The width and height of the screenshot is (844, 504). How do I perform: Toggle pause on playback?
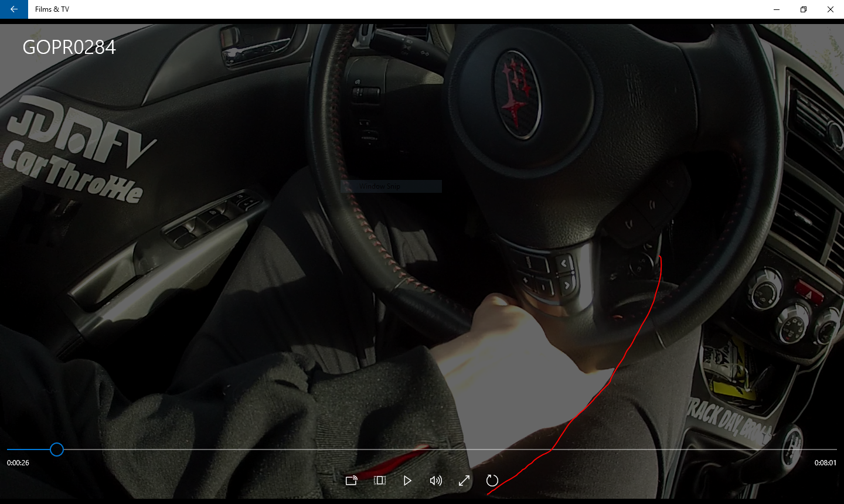[407, 480]
